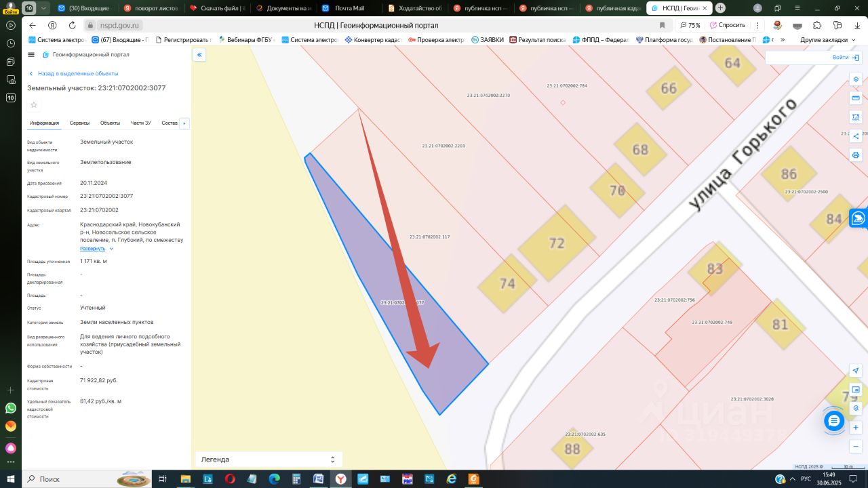
Task: Open browser extensions puzzle icon
Action: pyautogui.click(x=816, y=25)
